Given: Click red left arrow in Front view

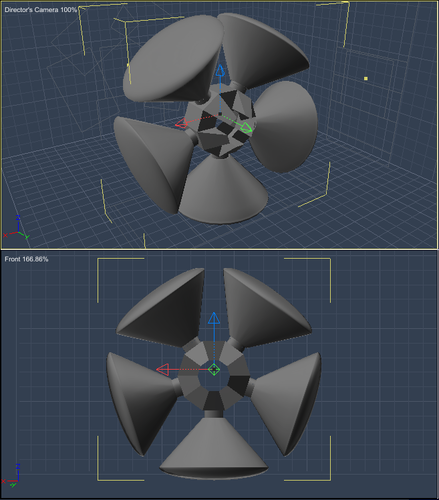Looking at the screenshot, I should [x=163, y=369].
